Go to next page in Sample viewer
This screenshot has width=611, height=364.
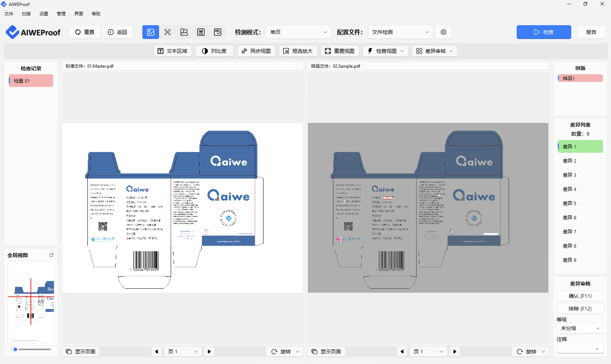[x=455, y=351]
